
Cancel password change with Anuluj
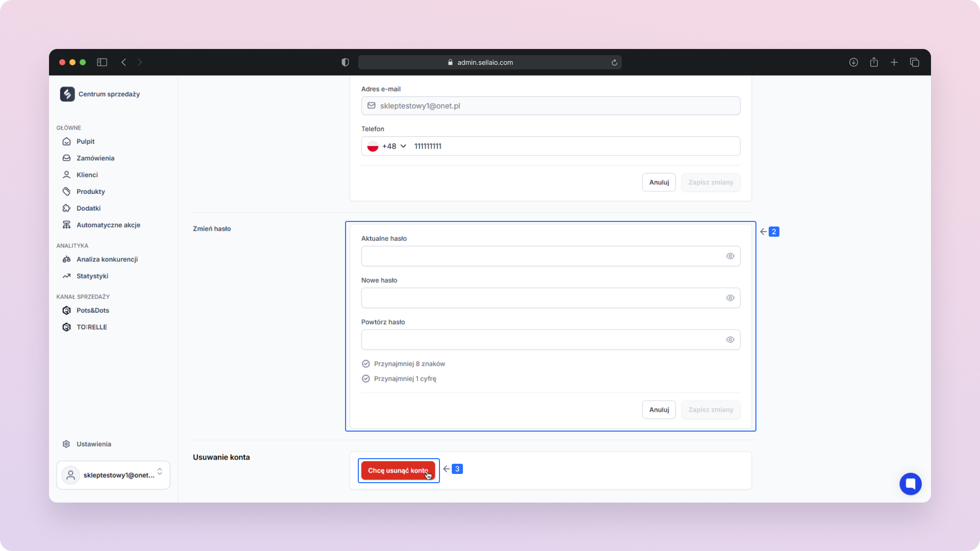[659, 410]
